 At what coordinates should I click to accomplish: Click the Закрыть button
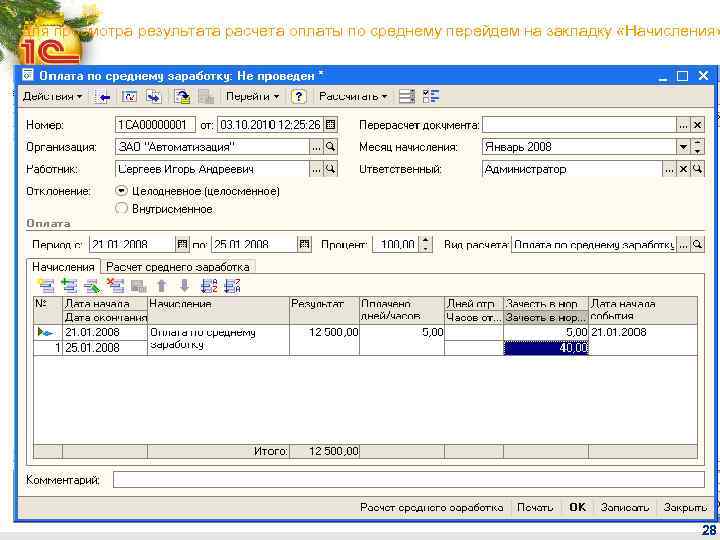[x=685, y=507]
